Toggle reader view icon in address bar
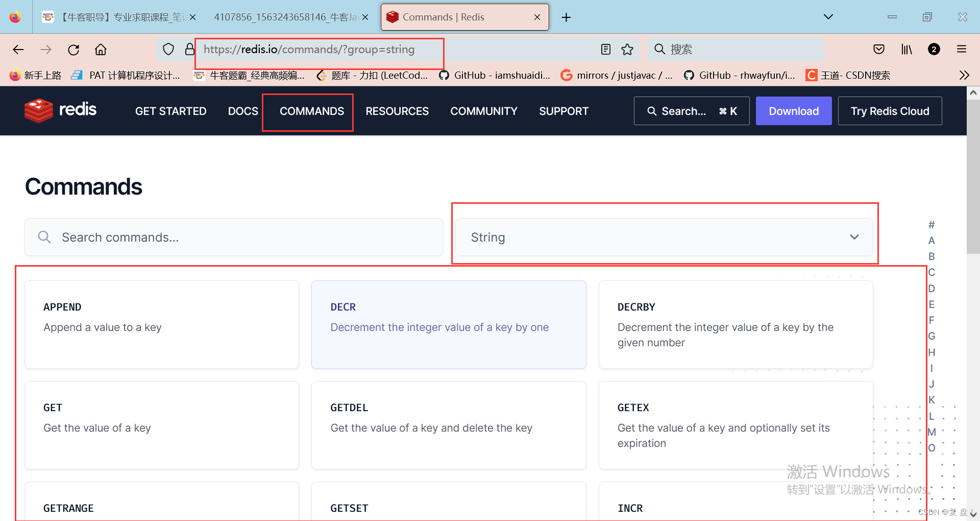Screen dimensions: 980x521 click(606, 49)
